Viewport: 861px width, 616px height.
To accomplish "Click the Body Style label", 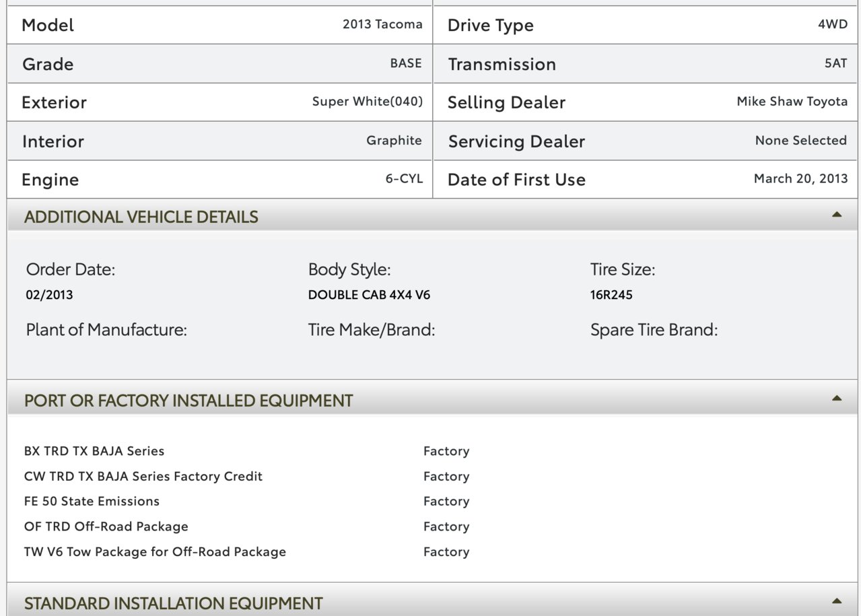I will (349, 271).
